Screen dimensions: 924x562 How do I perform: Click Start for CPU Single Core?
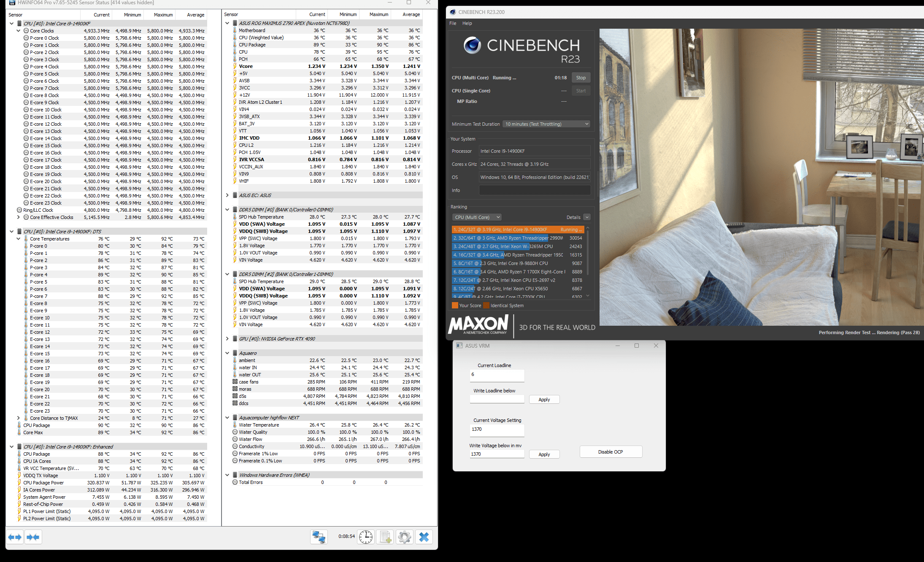coord(581,91)
